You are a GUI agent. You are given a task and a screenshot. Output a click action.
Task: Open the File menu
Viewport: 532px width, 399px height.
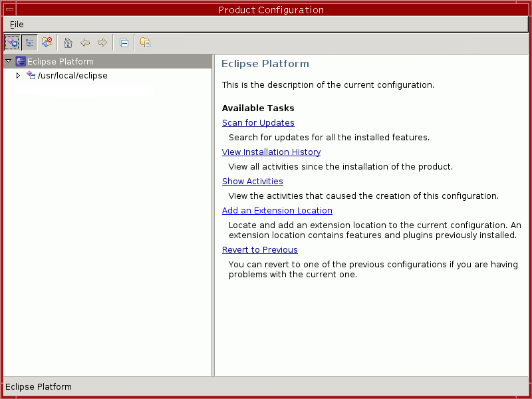[17, 25]
